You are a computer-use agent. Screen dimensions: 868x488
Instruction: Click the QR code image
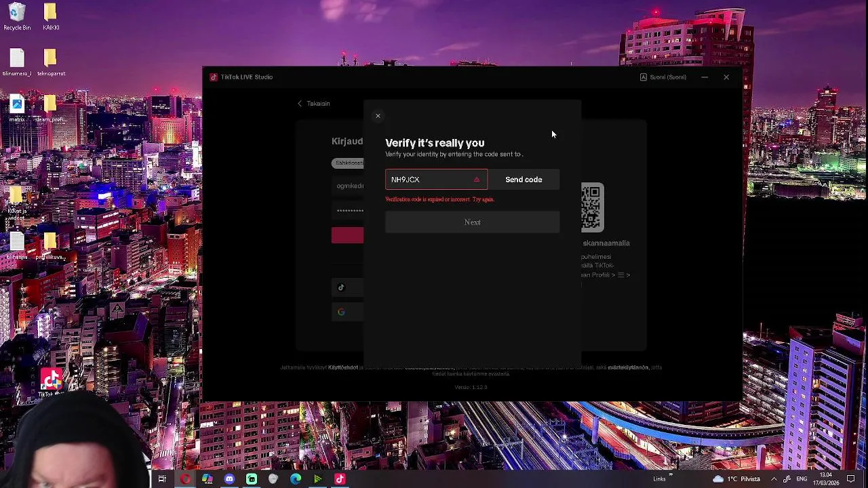coord(592,207)
